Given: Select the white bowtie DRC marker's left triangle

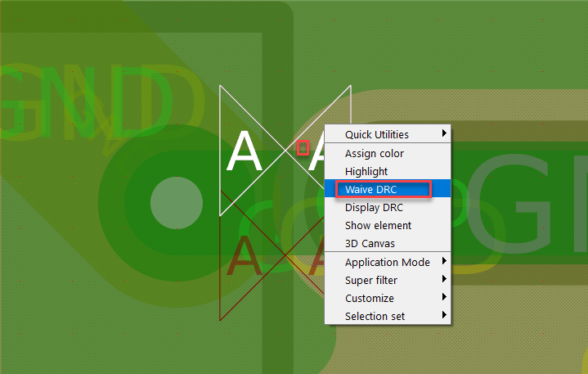Looking at the screenshot, I should tap(243, 151).
